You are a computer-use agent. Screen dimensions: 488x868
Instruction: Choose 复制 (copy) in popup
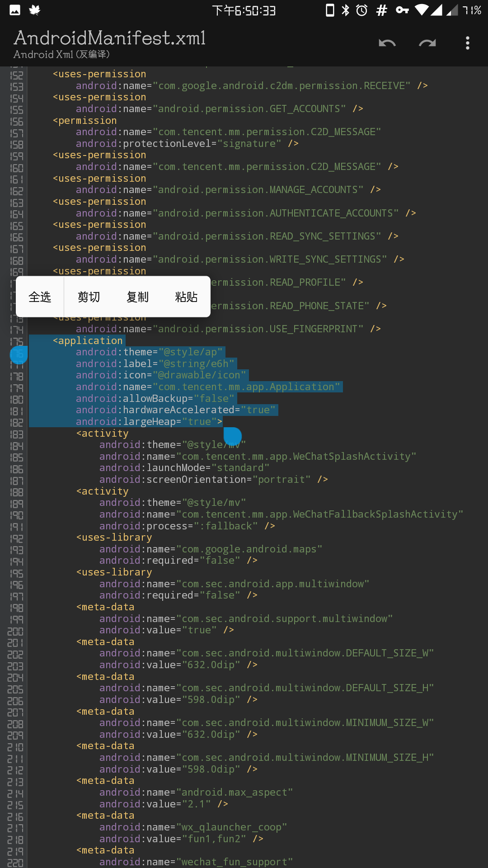pyautogui.click(x=137, y=297)
